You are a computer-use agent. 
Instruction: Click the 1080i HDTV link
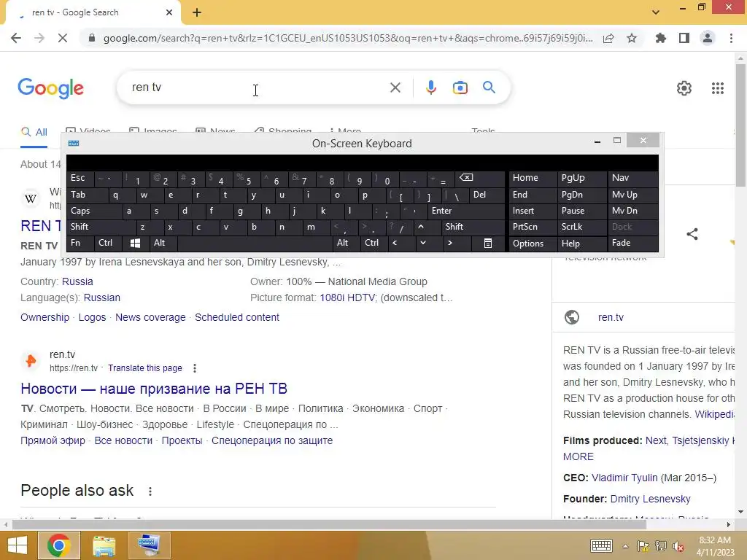coord(347,297)
